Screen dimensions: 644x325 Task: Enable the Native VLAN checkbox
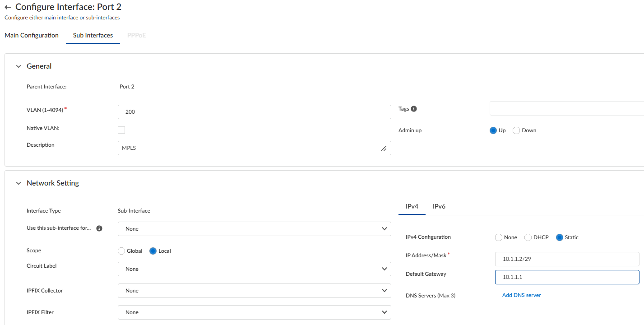click(x=121, y=130)
